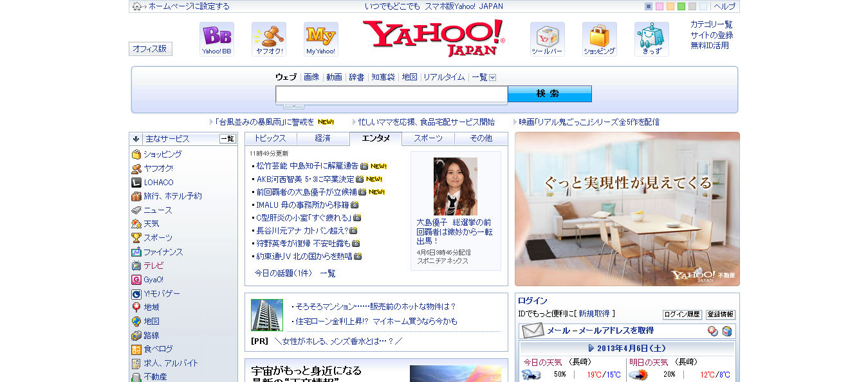
Task: Click the 登録情報 button
Action: click(x=721, y=314)
